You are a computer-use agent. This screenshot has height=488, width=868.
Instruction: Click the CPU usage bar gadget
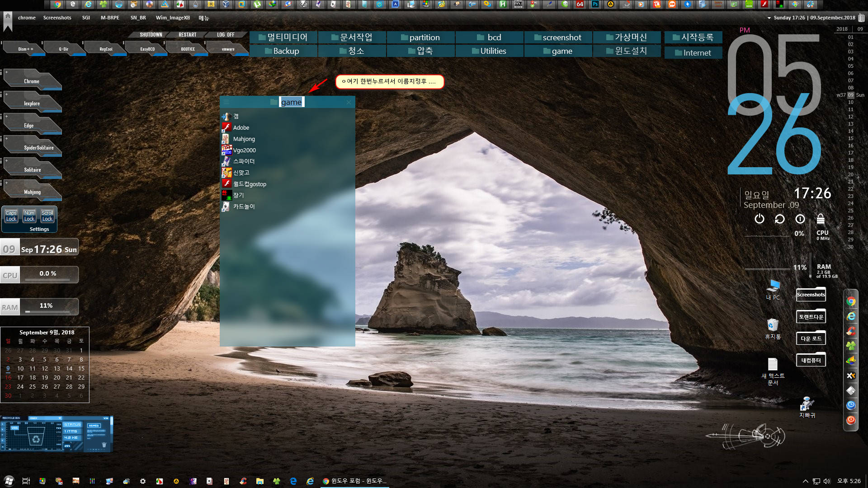coord(39,275)
